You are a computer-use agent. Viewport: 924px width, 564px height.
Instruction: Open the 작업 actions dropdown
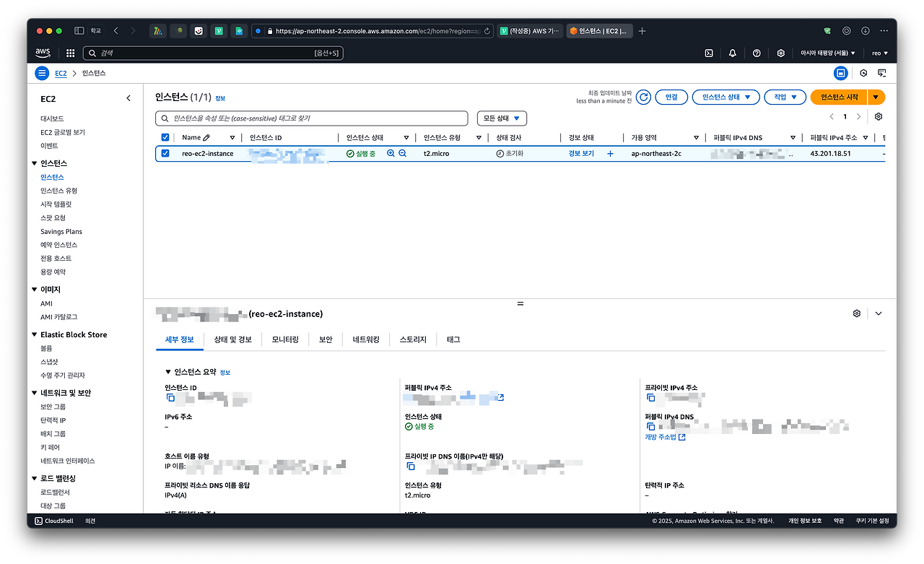(785, 97)
